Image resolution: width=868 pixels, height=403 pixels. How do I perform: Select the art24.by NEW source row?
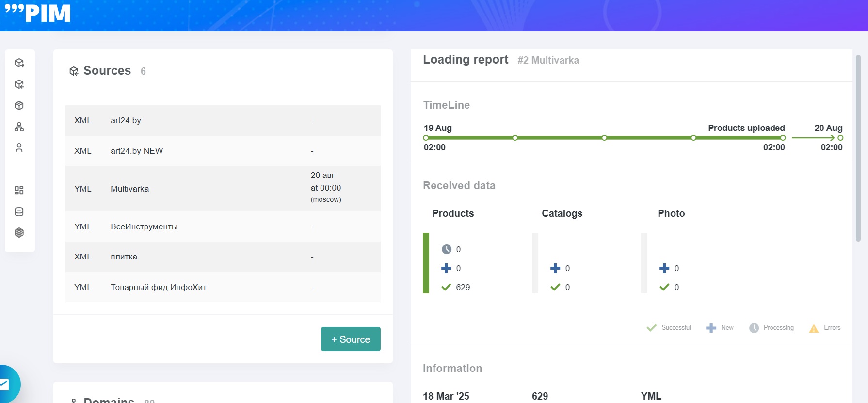(x=223, y=151)
